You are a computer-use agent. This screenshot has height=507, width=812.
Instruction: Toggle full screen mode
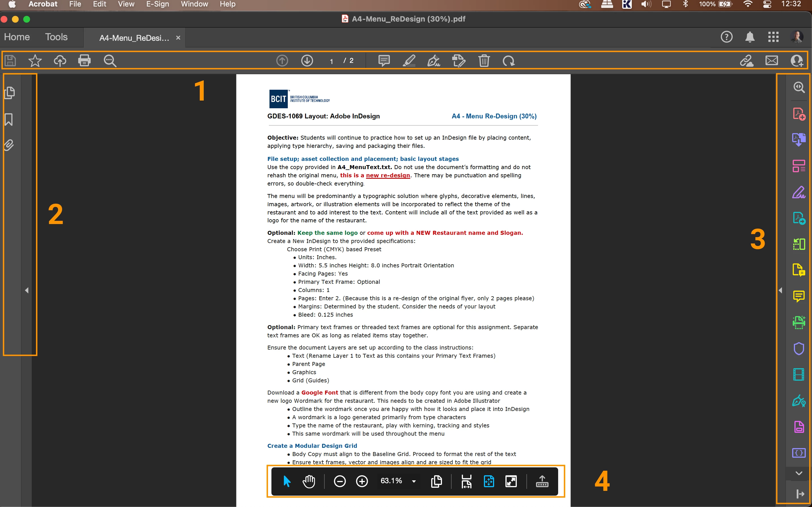(x=511, y=481)
